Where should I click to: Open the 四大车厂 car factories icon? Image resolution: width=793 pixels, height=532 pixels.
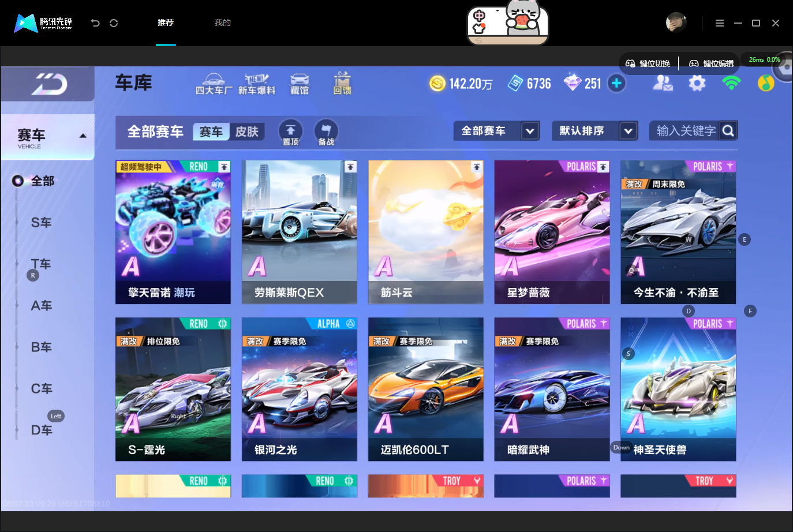(214, 84)
